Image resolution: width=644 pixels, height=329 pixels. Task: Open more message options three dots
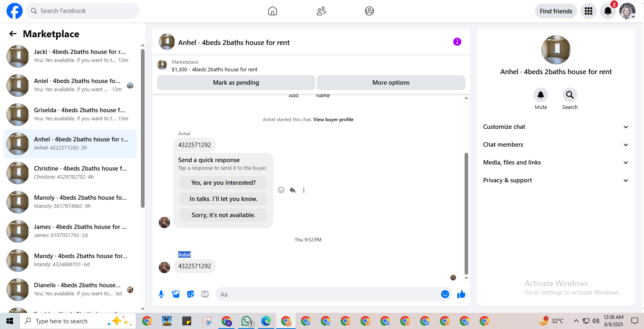pos(304,190)
